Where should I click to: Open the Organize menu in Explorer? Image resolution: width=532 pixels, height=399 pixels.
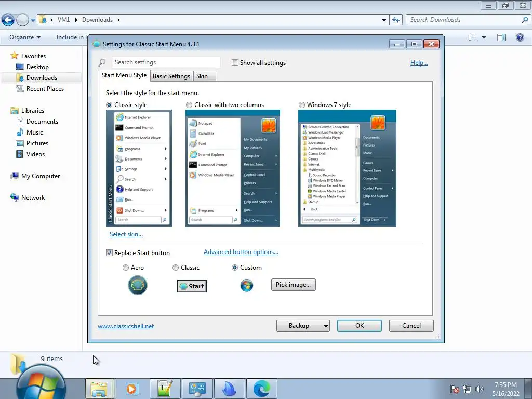25,37
